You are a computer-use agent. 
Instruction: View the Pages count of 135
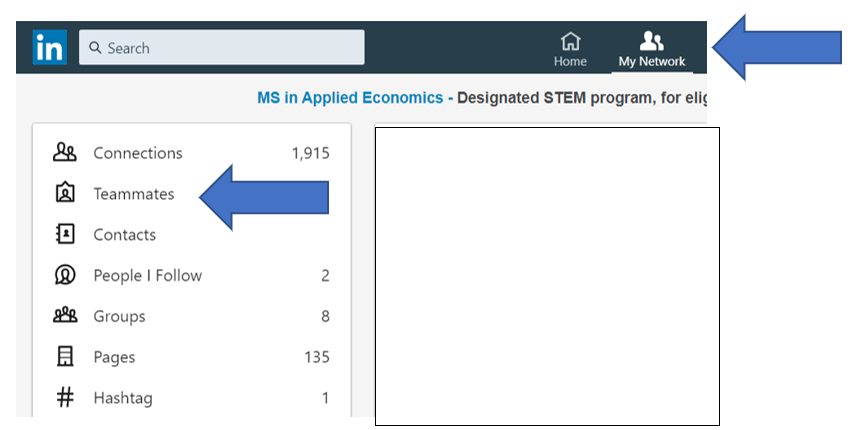click(x=317, y=357)
